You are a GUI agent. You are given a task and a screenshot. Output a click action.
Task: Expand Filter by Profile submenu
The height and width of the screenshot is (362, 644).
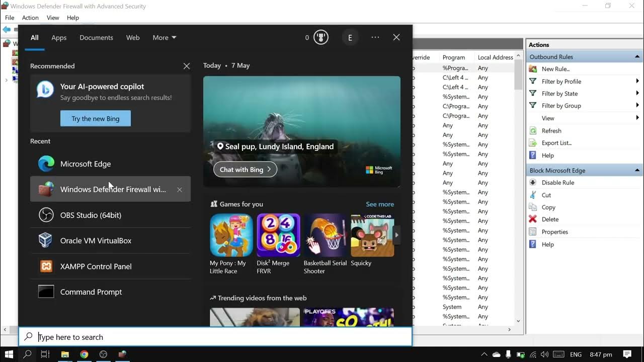coord(584,81)
